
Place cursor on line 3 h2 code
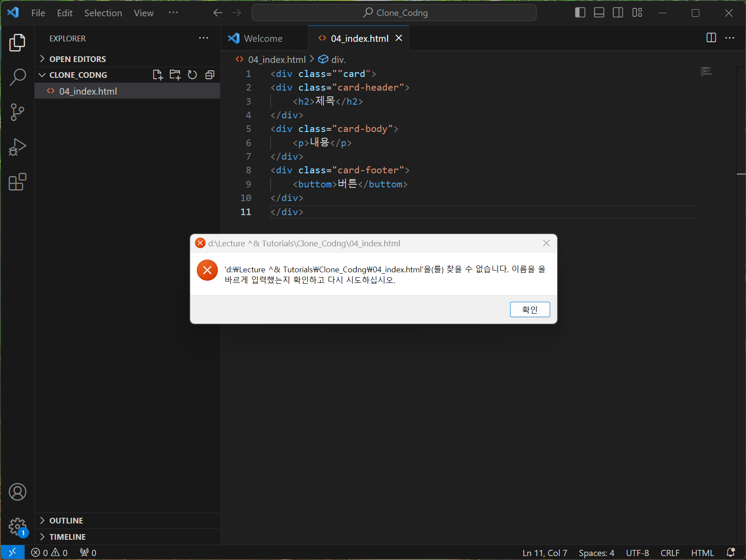pyautogui.click(x=328, y=101)
